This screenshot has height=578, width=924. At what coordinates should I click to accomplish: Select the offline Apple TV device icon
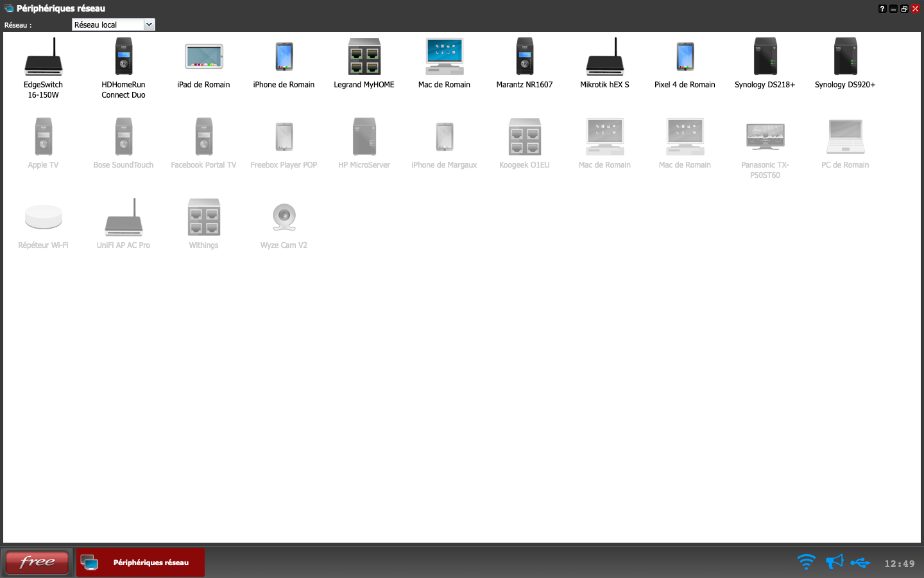(x=43, y=137)
